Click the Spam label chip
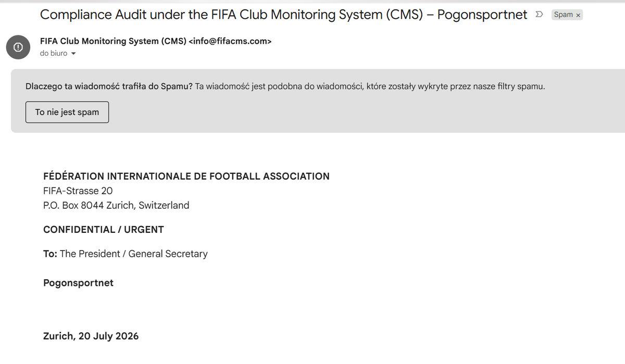625x364 pixels. (563, 15)
